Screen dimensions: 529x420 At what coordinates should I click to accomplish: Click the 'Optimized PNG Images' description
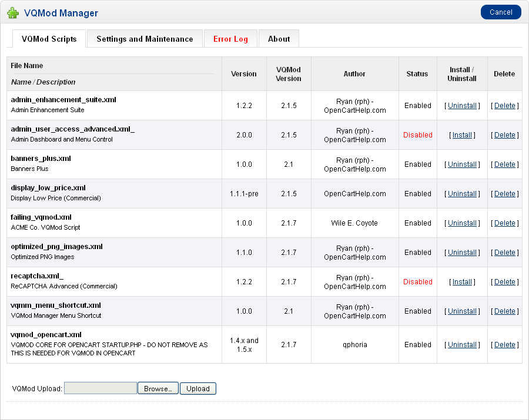pos(42,257)
